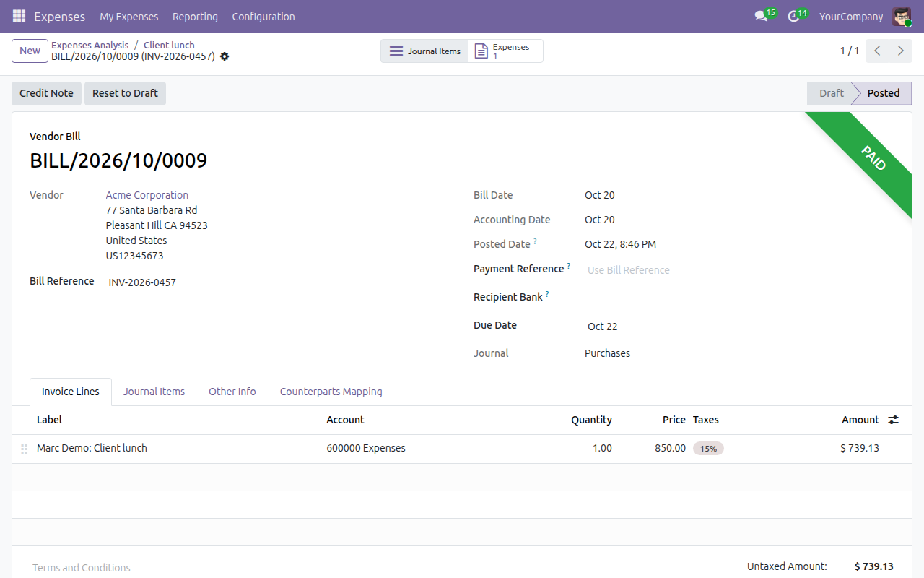
Task: Open the conversations messages icon
Action: click(761, 16)
